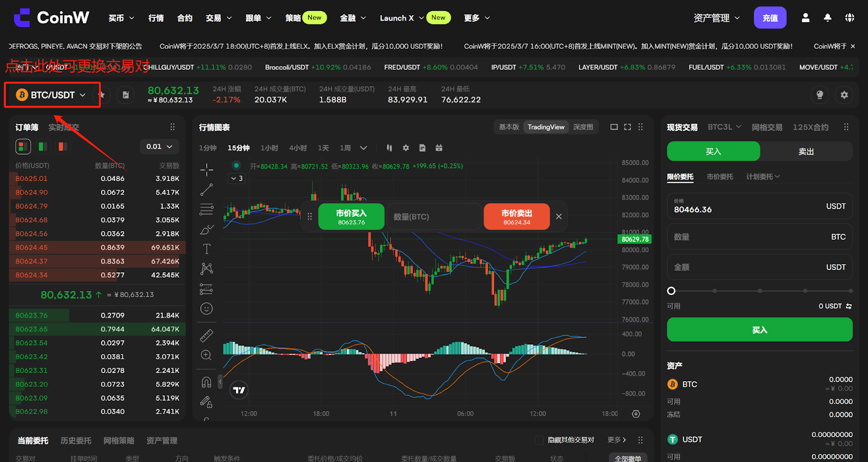Image resolution: width=868 pixels, height=462 pixels.
Task: Open 行情 menu item
Action: tap(156, 18)
